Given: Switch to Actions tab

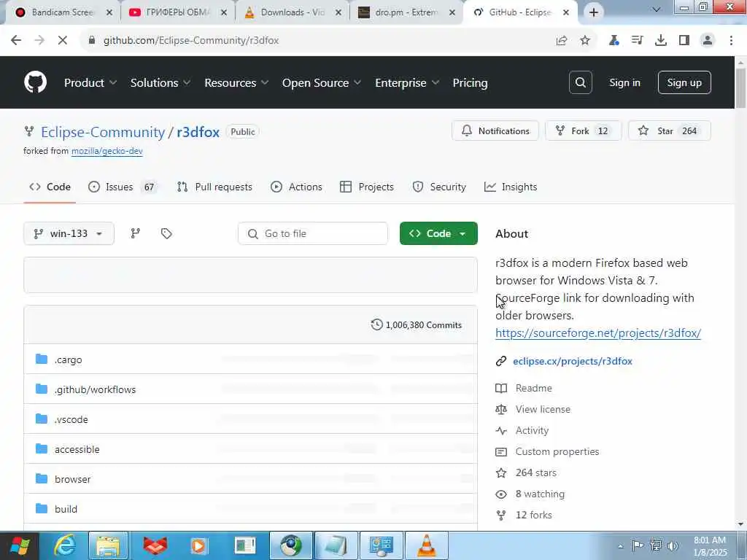Looking at the screenshot, I should (x=296, y=187).
